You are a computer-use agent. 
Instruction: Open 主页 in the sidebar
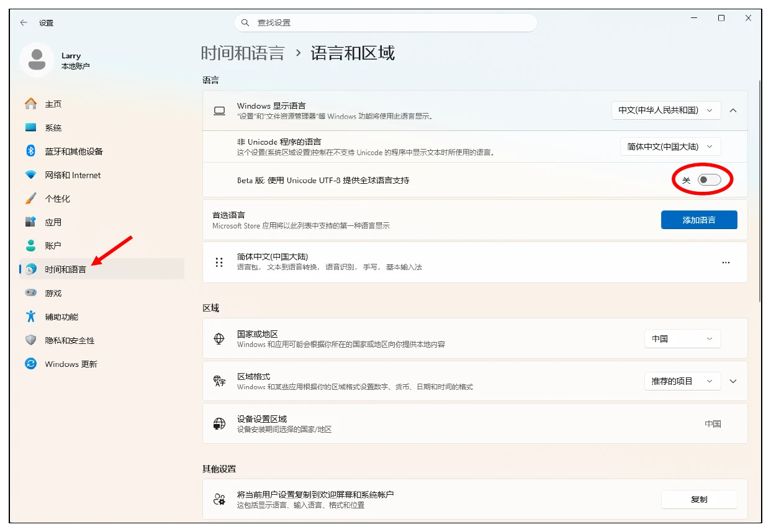tap(102, 104)
